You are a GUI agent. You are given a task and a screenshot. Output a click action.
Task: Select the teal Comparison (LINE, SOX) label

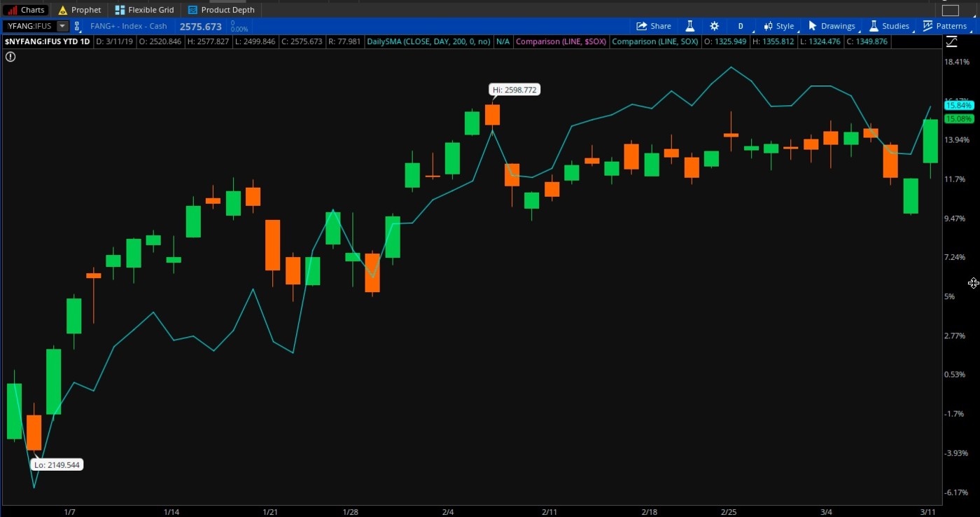(654, 41)
